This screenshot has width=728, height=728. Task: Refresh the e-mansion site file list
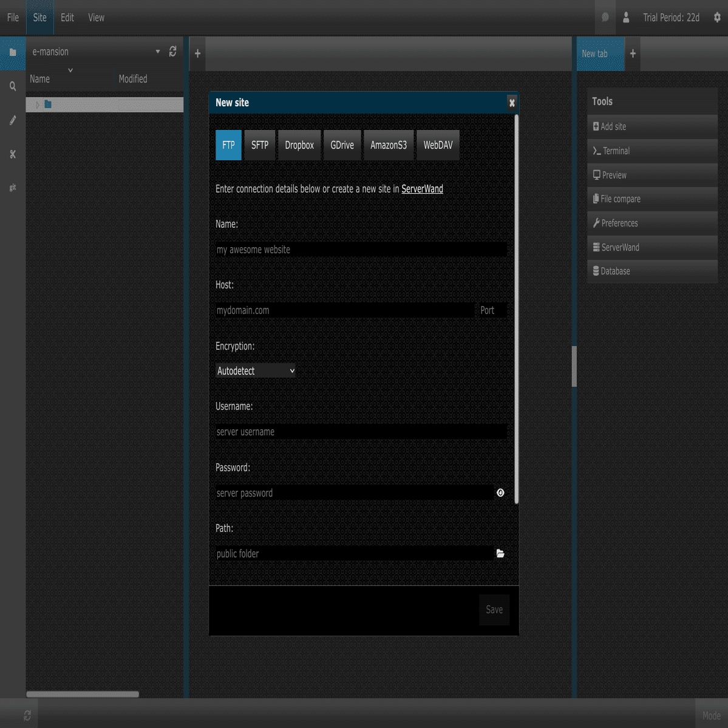coord(172,52)
